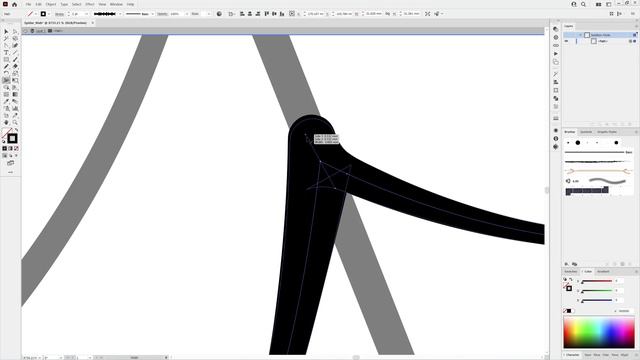Click vertical align top icon
The image size is (640, 360).
pos(267,14)
